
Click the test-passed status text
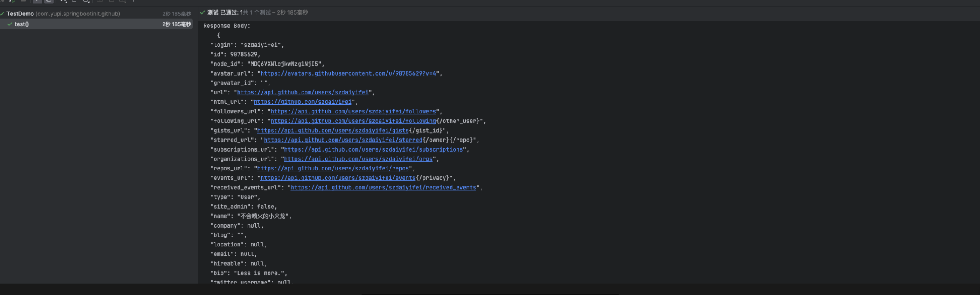pyautogui.click(x=257, y=12)
